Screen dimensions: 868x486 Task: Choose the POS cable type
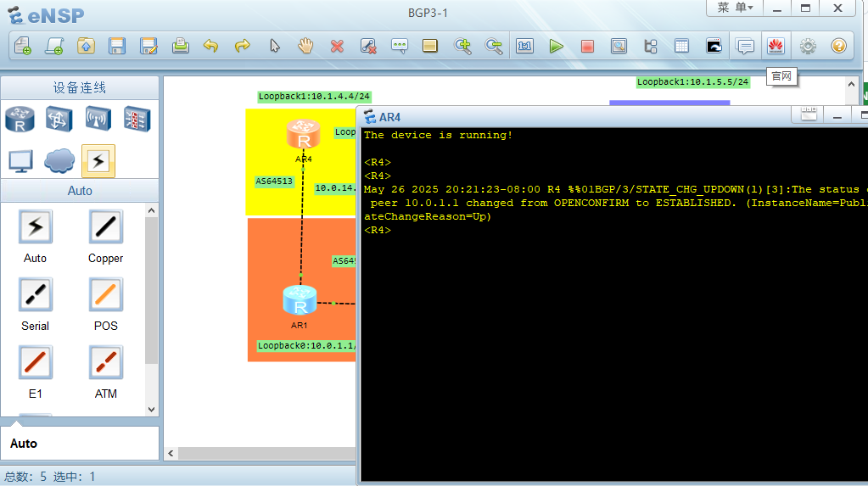[106, 294]
